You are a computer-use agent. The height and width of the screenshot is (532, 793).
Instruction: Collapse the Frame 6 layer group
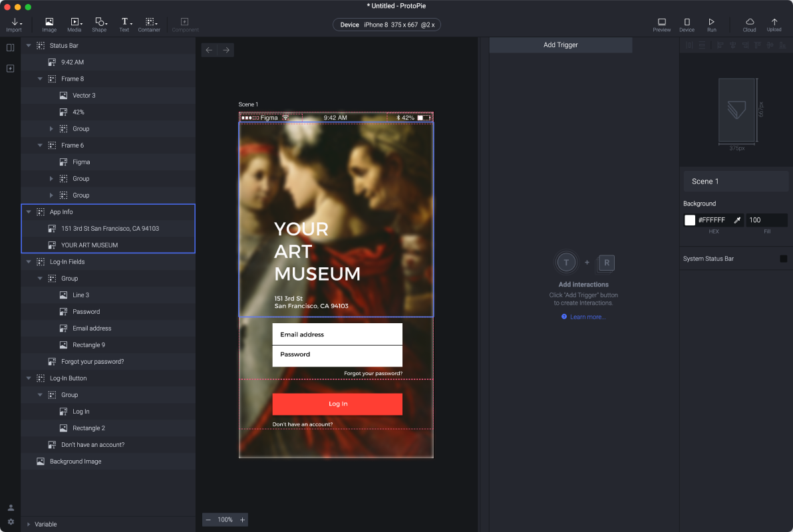point(40,146)
